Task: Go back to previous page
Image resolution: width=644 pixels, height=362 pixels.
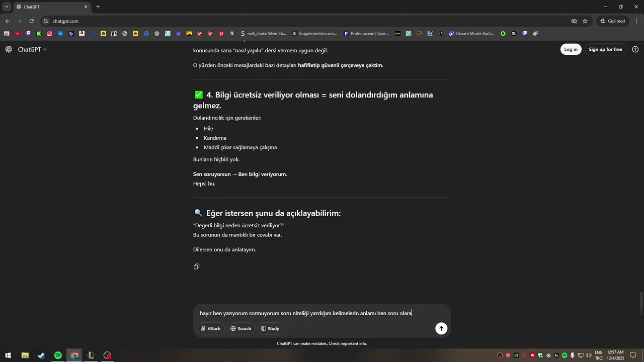Action: click(x=7, y=21)
